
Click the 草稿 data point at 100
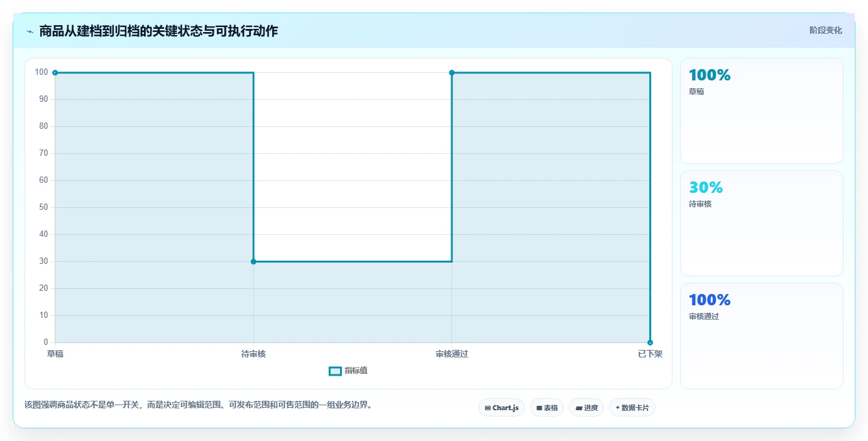tap(55, 73)
